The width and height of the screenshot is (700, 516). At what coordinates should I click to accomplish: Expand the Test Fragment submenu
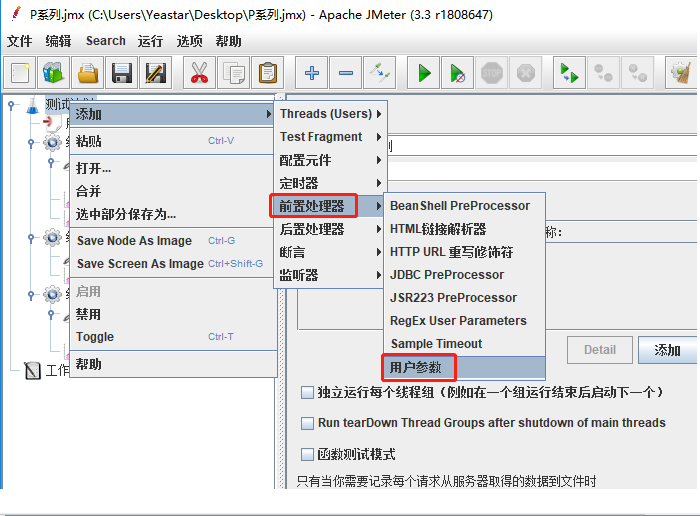click(330, 137)
